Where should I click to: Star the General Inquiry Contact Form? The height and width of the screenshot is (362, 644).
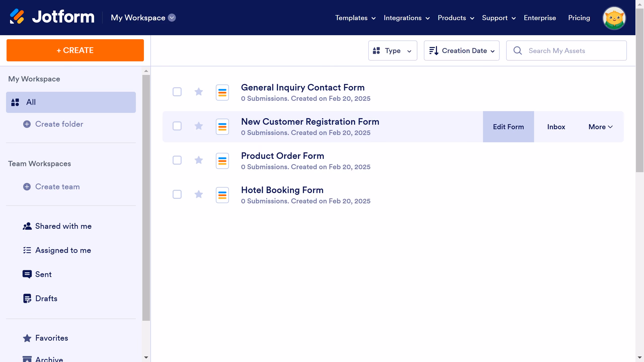click(x=199, y=92)
